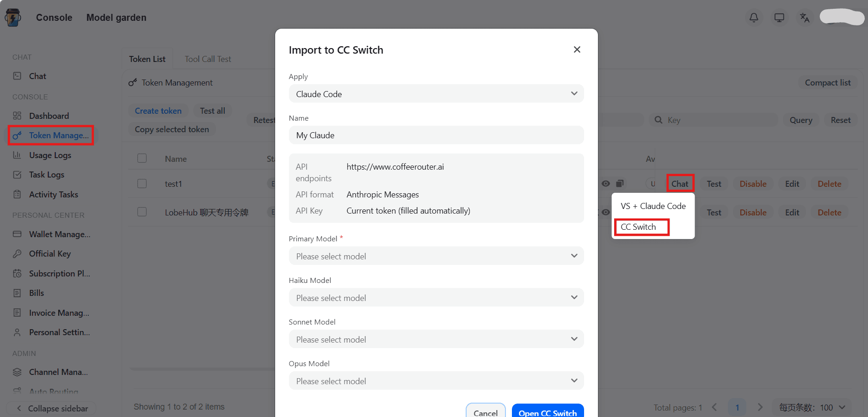Click the monitor theme icon in header
This screenshot has height=417, width=868.
(779, 18)
